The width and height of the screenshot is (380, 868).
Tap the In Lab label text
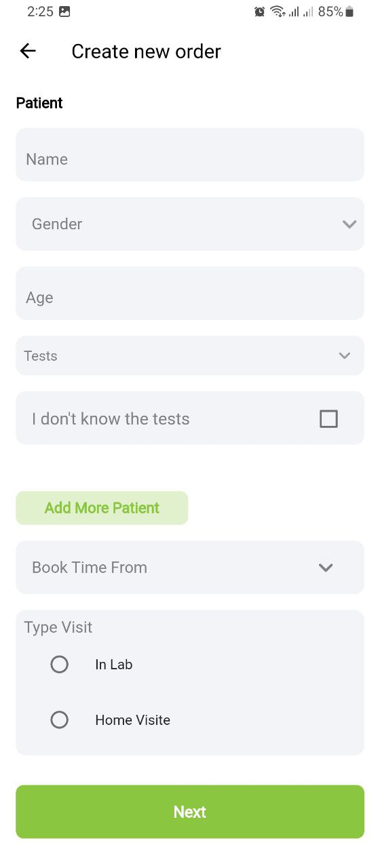[x=114, y=665]
